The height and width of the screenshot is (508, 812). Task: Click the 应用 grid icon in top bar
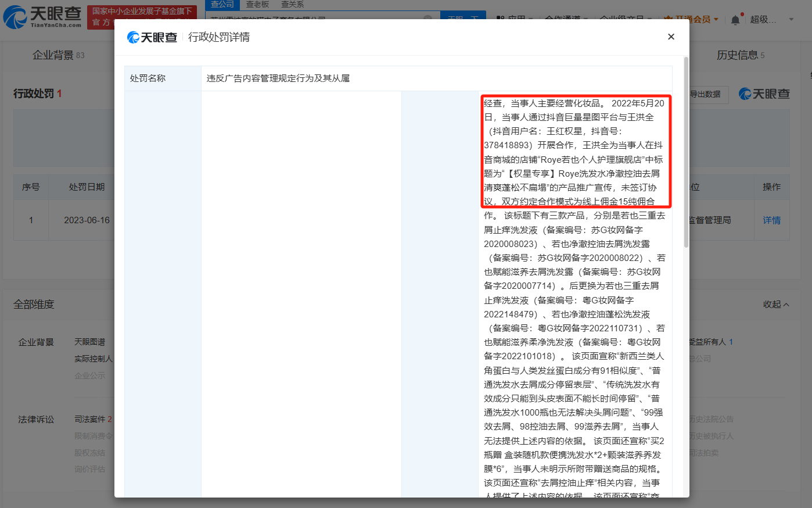tap(501, 18)
